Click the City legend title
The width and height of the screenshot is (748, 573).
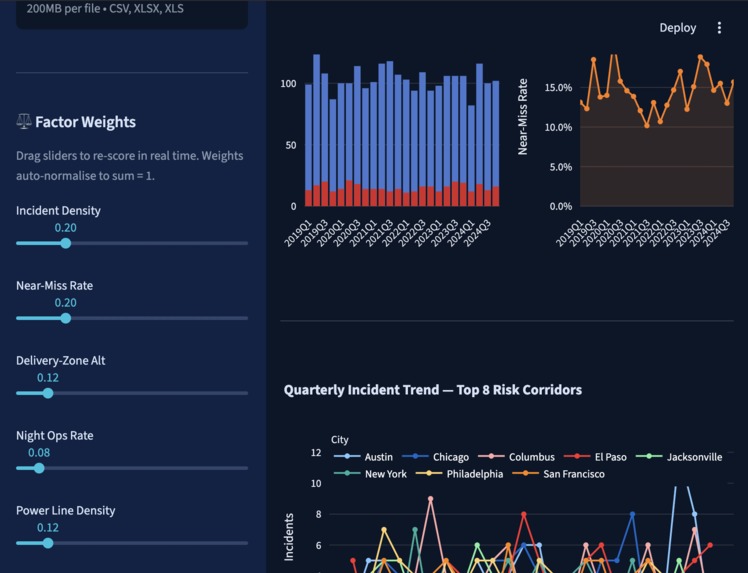point(340,439)
